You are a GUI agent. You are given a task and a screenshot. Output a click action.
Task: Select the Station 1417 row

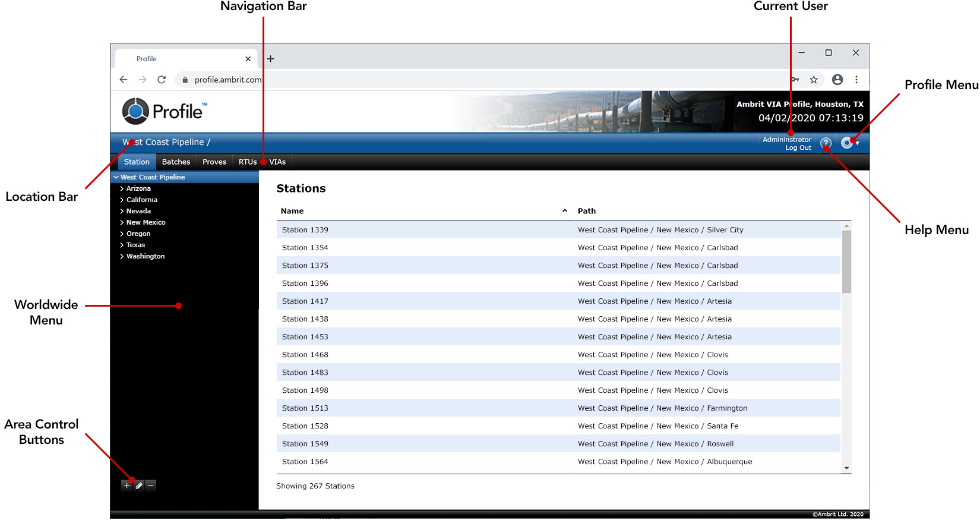point(305,301)
